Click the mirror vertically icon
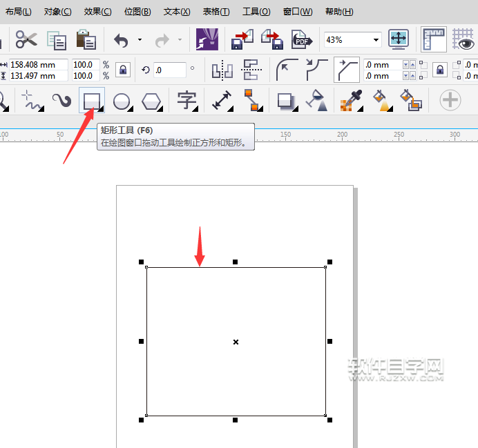 pyautogui.click(x=251, y=70)
